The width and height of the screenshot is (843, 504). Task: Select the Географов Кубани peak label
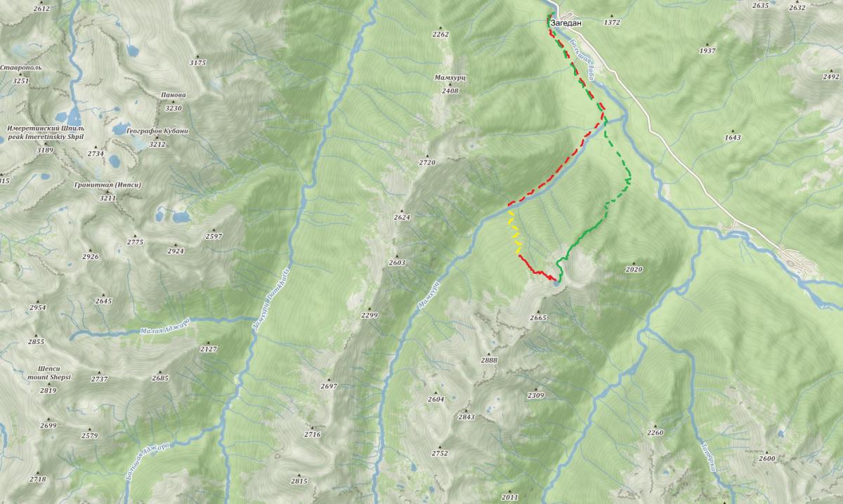coord(157,131)
